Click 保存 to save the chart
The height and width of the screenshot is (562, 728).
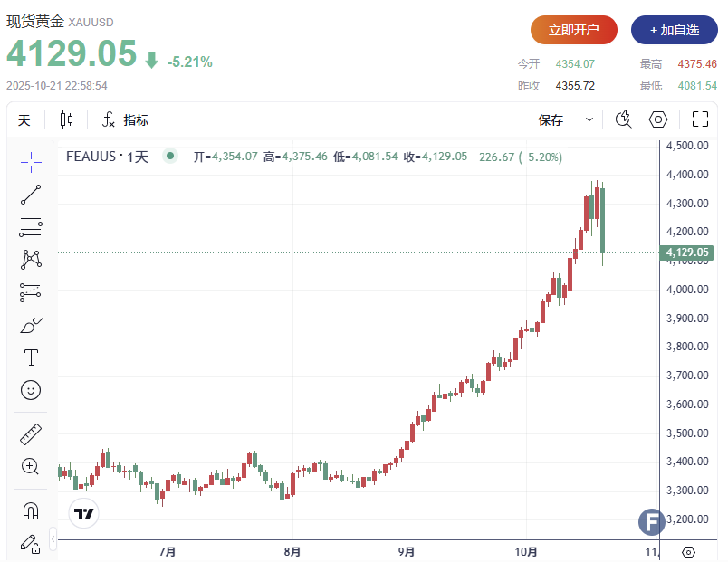[551, 120]
